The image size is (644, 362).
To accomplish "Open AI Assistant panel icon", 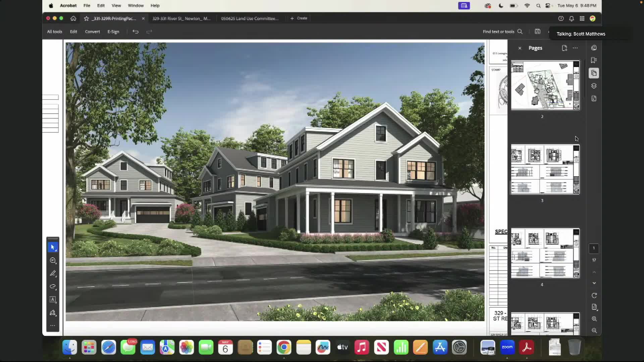I will tap(594, 48).
